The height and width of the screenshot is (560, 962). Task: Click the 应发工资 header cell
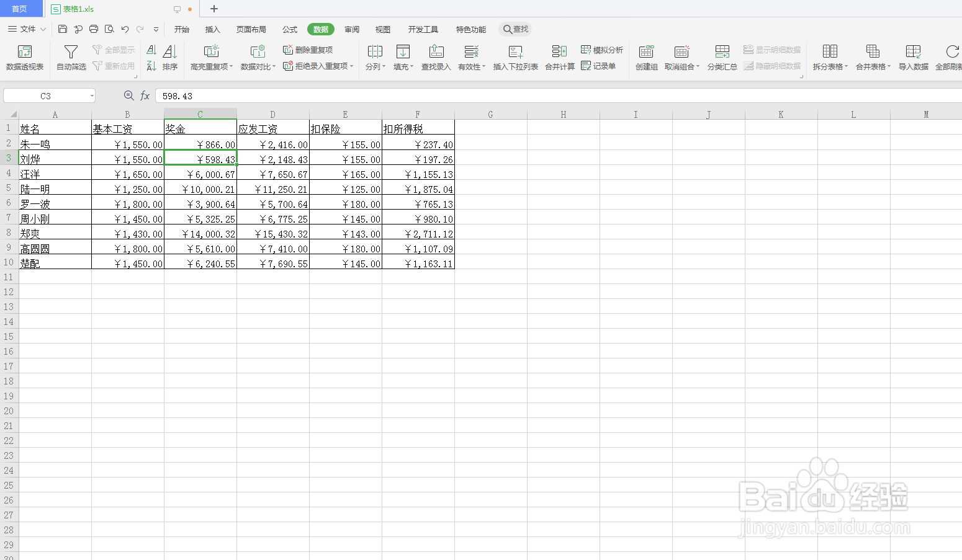tap(273, 128)
